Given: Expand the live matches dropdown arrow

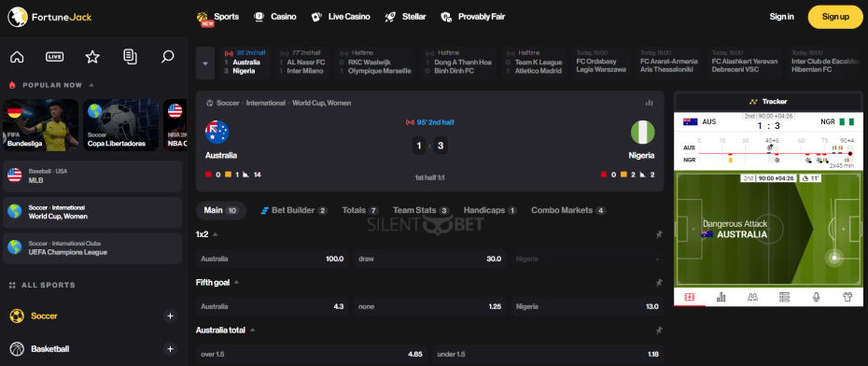Looking at the screenshot, I should tap(205, 63).
